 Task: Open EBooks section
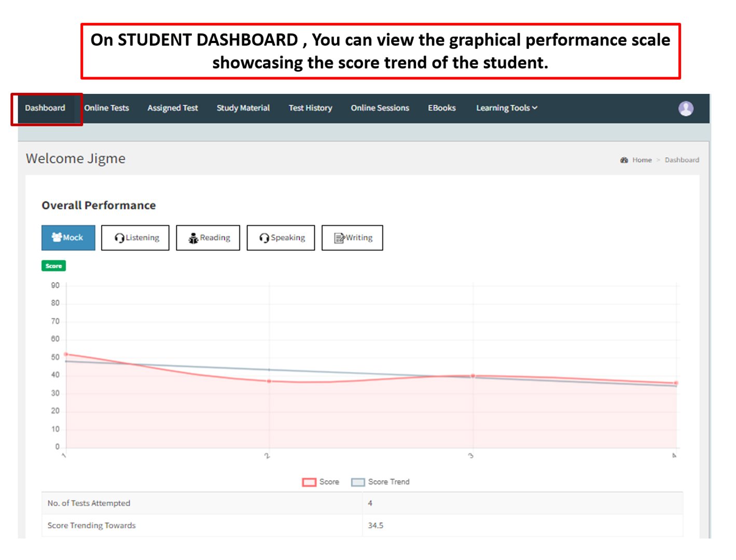[442, 108]
